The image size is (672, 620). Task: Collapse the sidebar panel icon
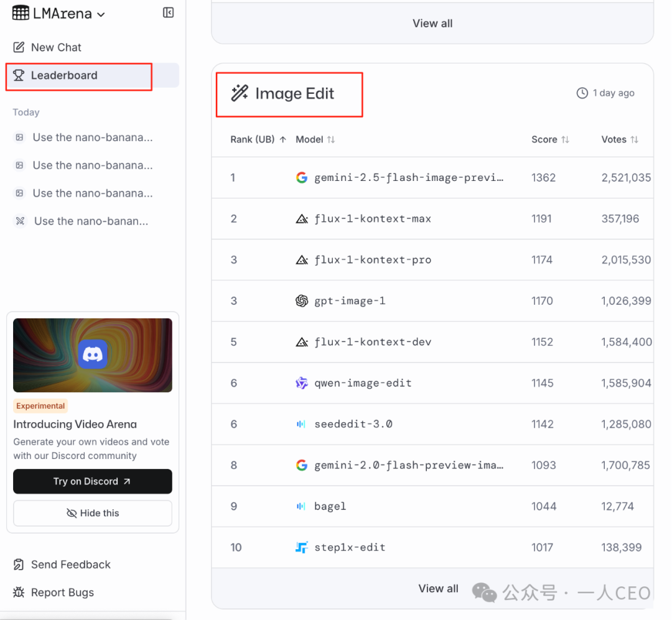(169, 13)
